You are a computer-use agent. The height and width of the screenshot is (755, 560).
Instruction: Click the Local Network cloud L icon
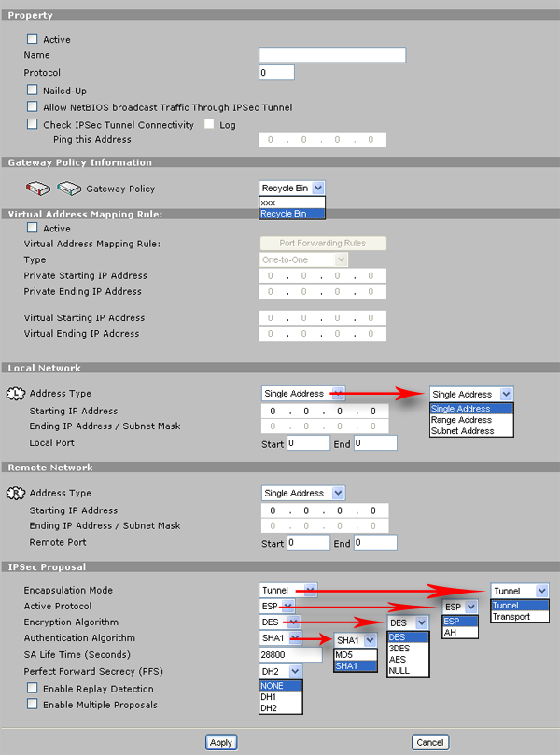(16, 394)
